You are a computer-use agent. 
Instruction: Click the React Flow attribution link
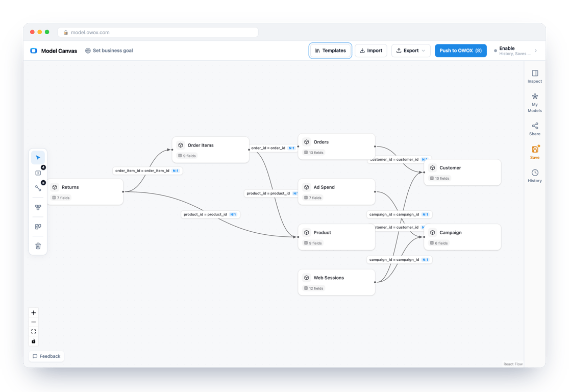(x=513, y=364)
